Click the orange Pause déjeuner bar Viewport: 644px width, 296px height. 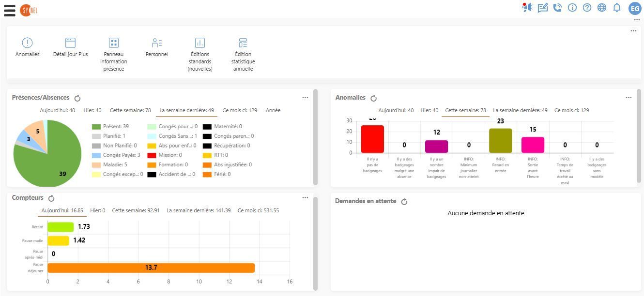tap(151, 268)
